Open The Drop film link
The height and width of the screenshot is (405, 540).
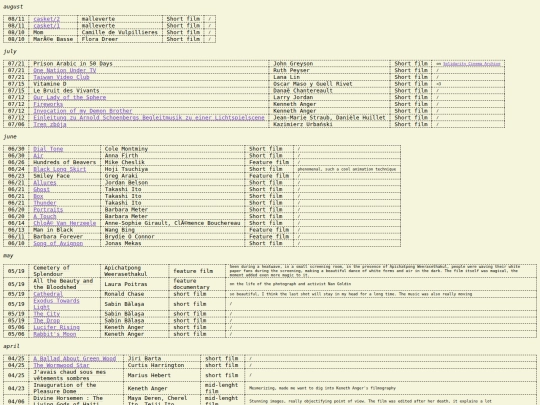[46, 320]
